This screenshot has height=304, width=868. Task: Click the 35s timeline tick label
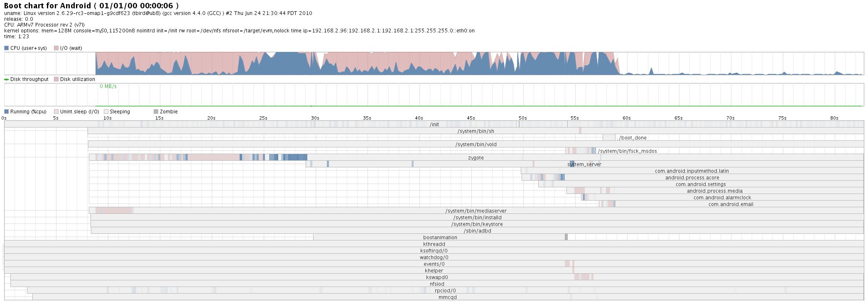[x=367, y=118]
